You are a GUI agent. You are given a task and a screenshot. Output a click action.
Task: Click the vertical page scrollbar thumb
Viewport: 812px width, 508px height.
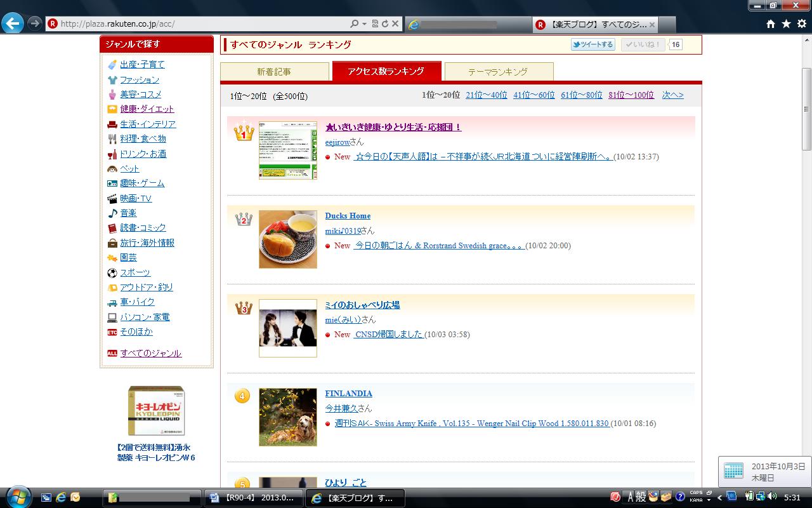tap(806, 108)
